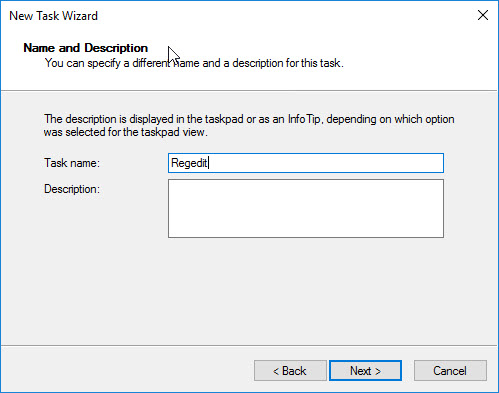Click blank gray area below Description box
Screen dimensions: 499x393
pos(306,290)
